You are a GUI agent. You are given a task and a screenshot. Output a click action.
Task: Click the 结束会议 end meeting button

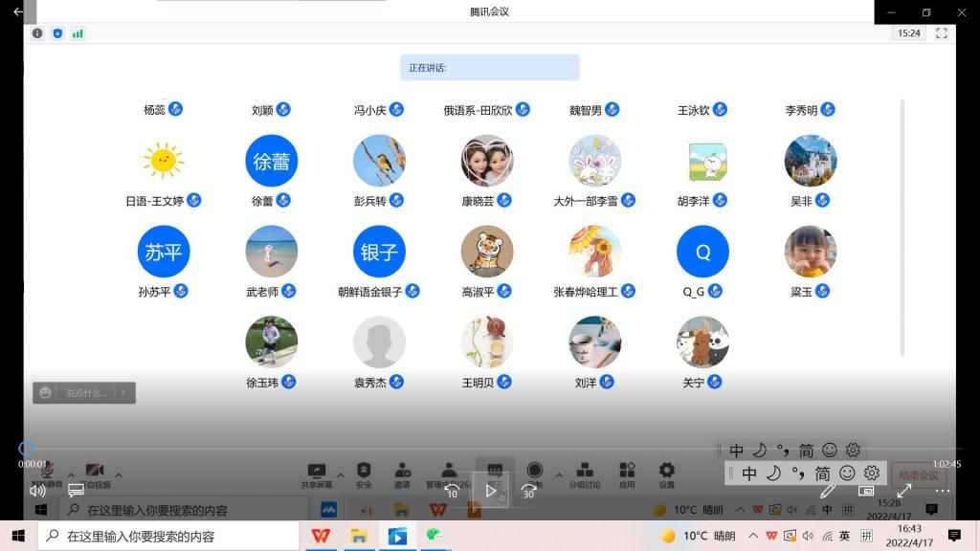[x=919, y=475]
